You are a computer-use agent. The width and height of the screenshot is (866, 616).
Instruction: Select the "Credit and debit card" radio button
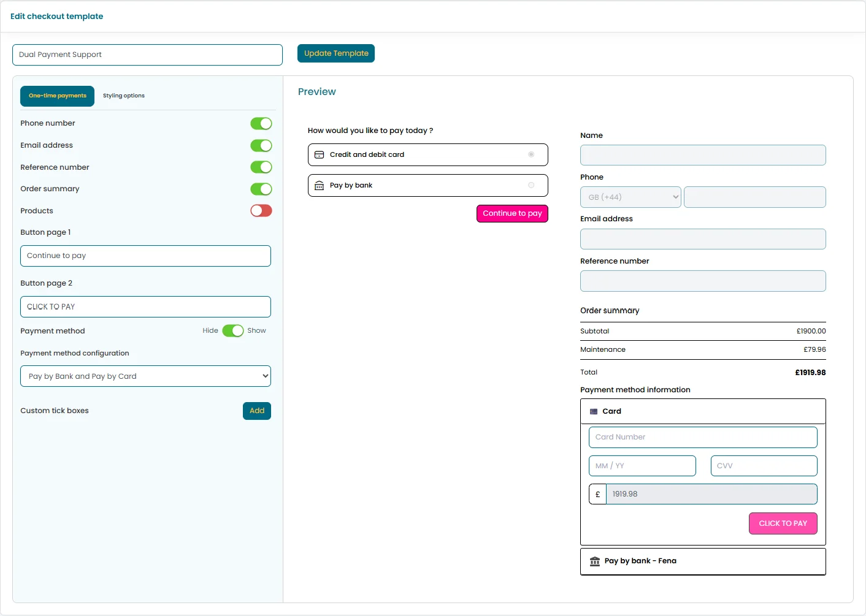[531, 154]
